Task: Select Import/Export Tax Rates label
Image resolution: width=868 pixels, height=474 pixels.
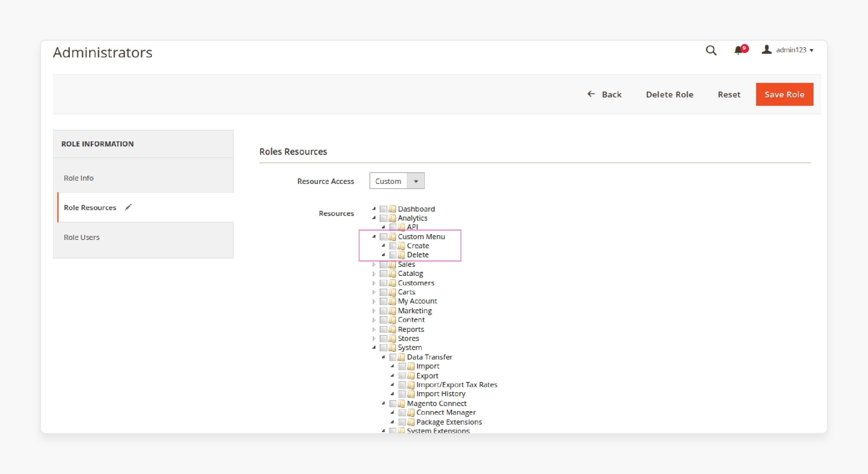Action: tap(457, 385)
